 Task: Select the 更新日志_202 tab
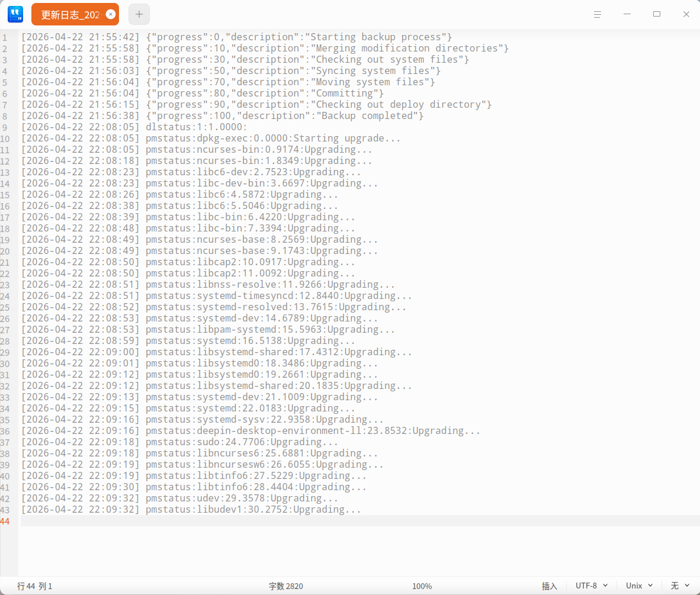pos(69,14)
